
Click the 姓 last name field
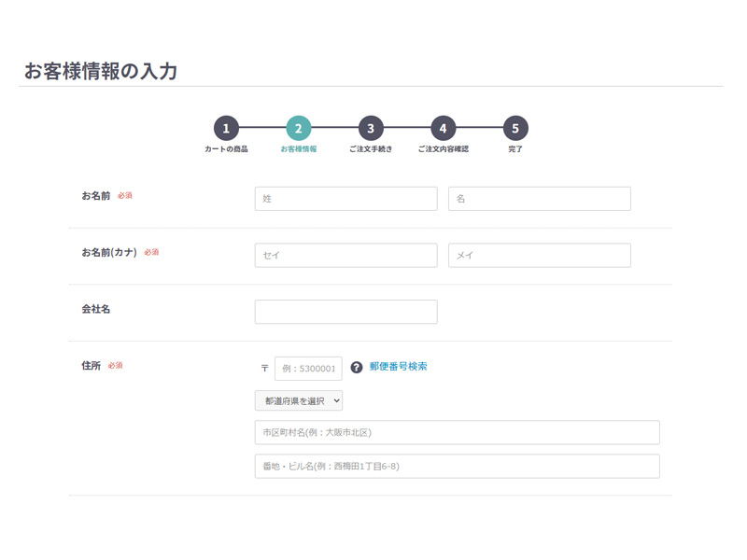(345, 199)
